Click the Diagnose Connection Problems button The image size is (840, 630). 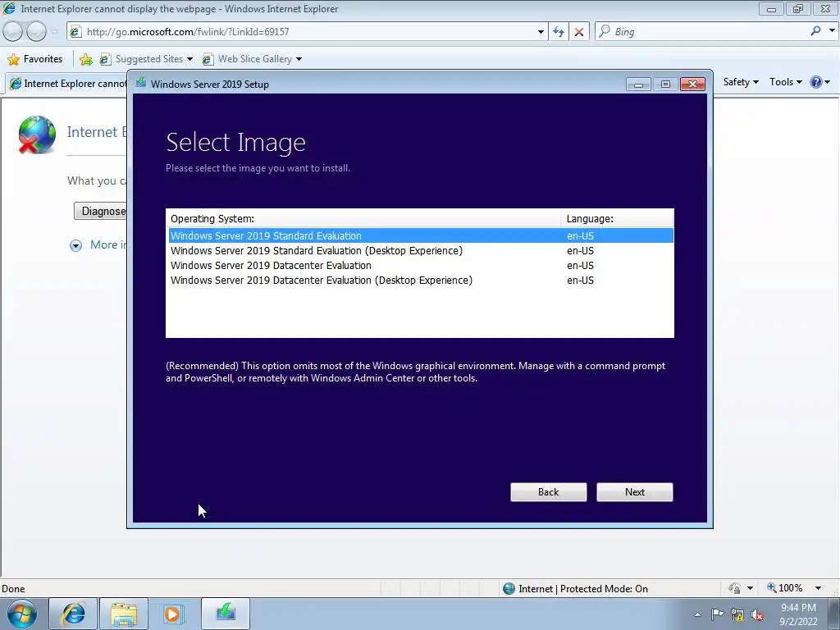[x=101, y=211]
